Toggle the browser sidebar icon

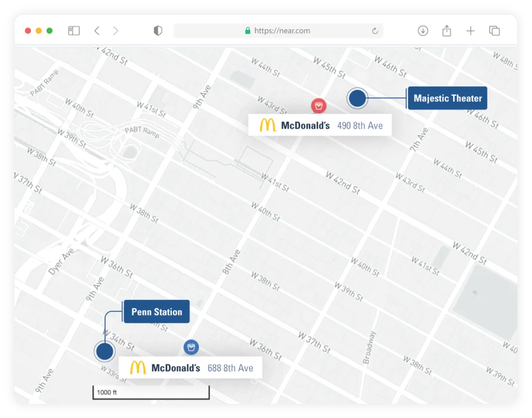(74, 31)
